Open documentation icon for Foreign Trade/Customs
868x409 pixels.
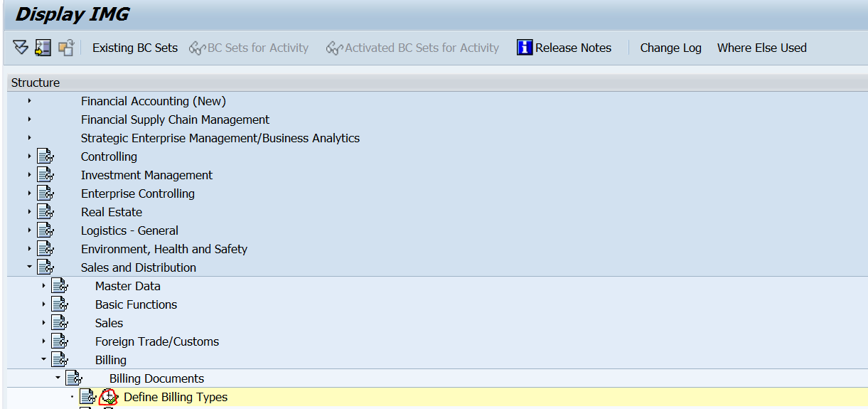(60, 341)
